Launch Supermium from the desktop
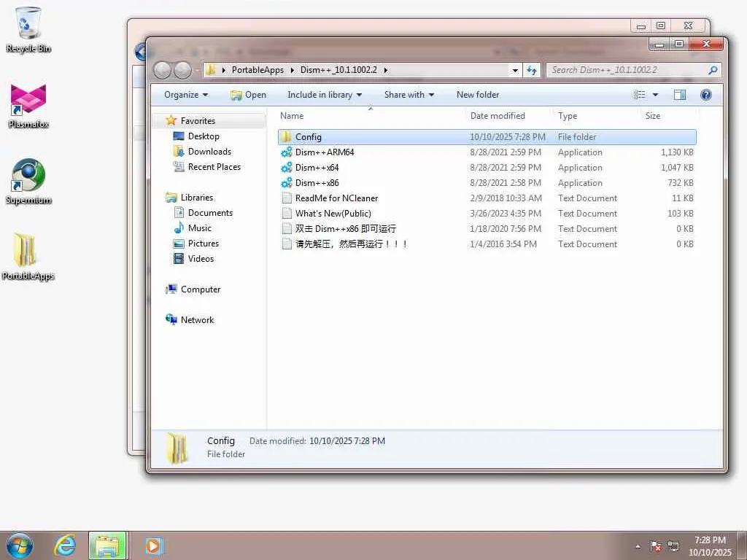The image size is (747, 560). (x=28, y=182)
